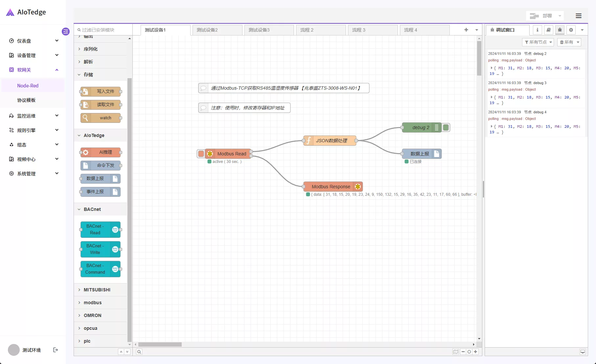Screen dimensions: 596x364
Task: Click the hamburger main menu icon
Action: (x=579, y=16)
